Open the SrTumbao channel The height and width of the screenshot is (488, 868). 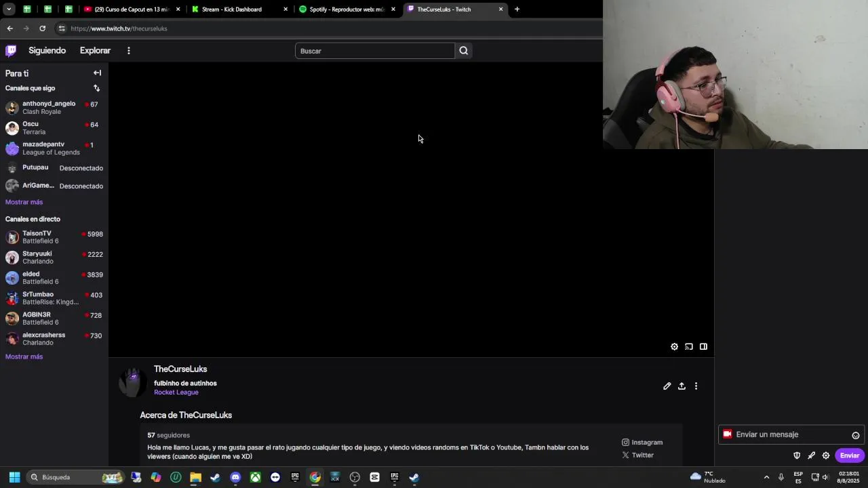(54, 298)
